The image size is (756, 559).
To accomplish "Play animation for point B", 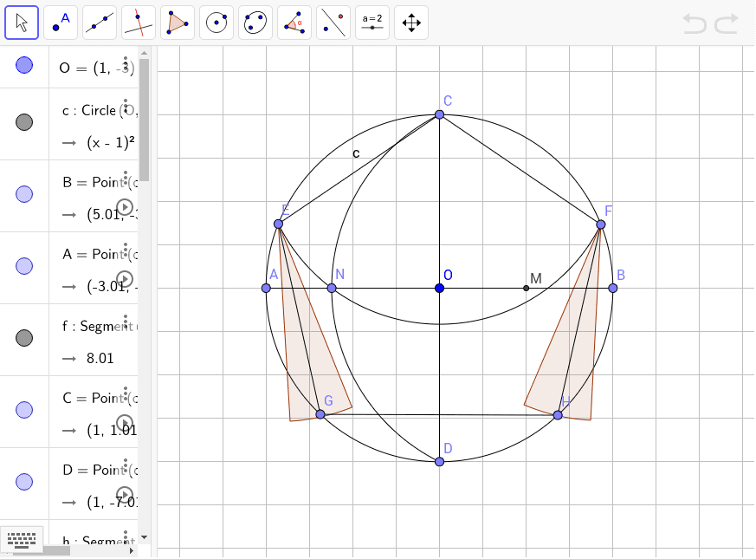I will coord(125,207).
